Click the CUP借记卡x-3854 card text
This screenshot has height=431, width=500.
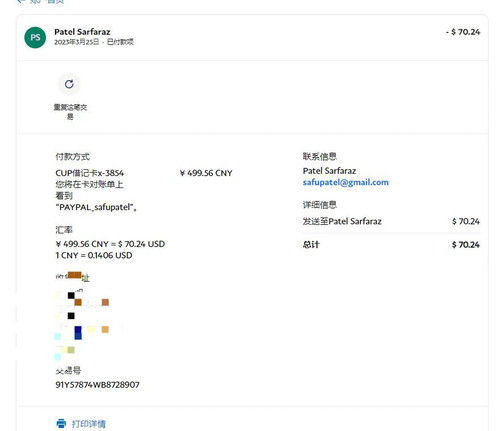click(90, 173)
